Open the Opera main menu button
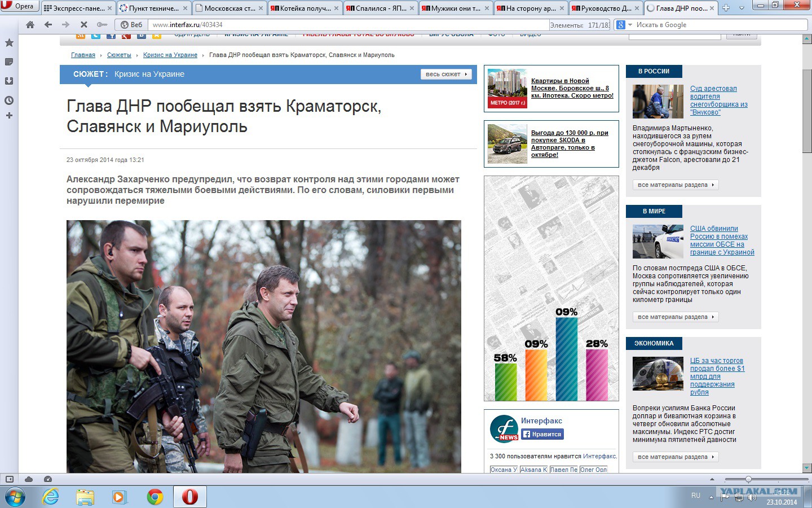 (19, 6)
